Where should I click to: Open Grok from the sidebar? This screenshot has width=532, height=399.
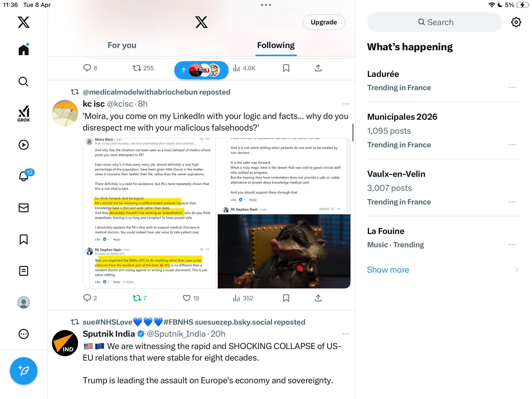point(24,114)
